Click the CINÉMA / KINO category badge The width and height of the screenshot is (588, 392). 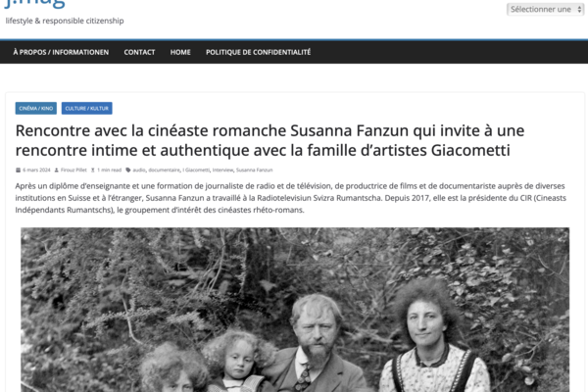point(36,109)
